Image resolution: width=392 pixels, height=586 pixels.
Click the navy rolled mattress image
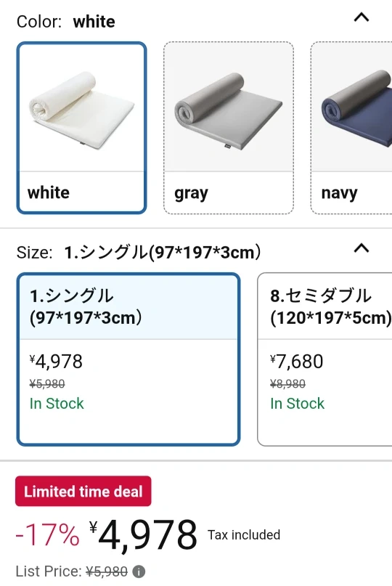click(x=356, y=108)
